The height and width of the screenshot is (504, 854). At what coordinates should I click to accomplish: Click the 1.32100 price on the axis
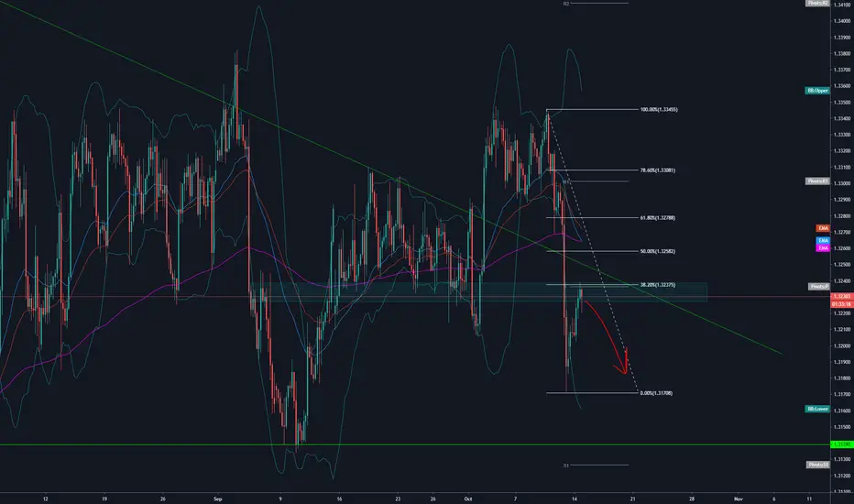tap(842, 330)
